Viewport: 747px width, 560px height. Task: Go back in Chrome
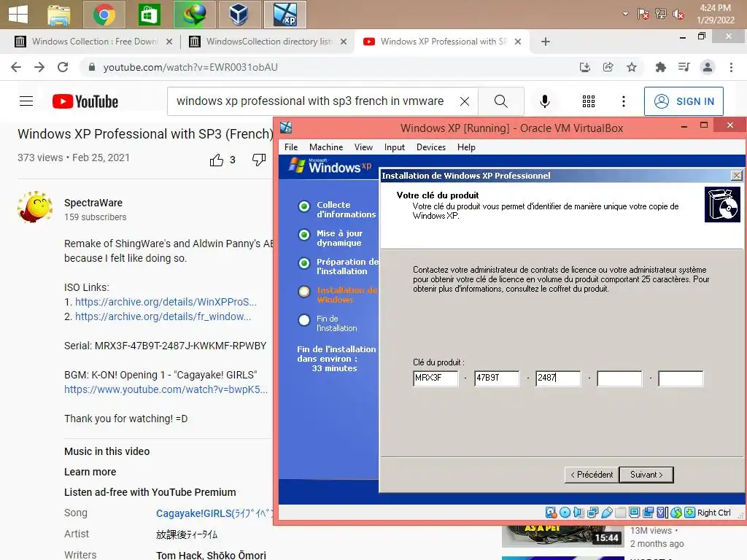pos(16,67)
